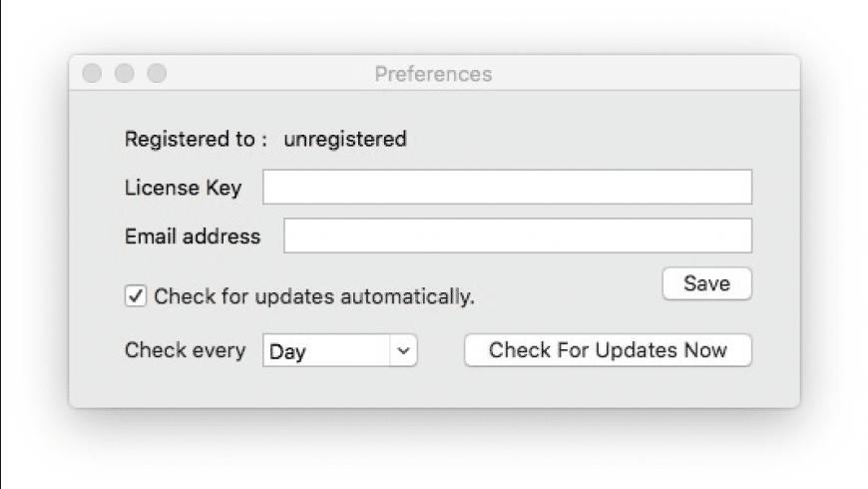Click the zoom button of Preferences window

157,74
